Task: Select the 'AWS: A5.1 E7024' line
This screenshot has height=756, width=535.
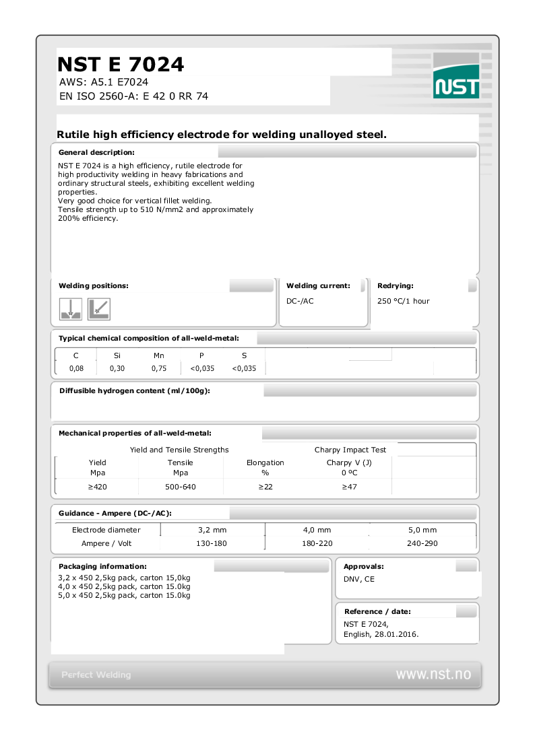Action: (x=104, y=82)
